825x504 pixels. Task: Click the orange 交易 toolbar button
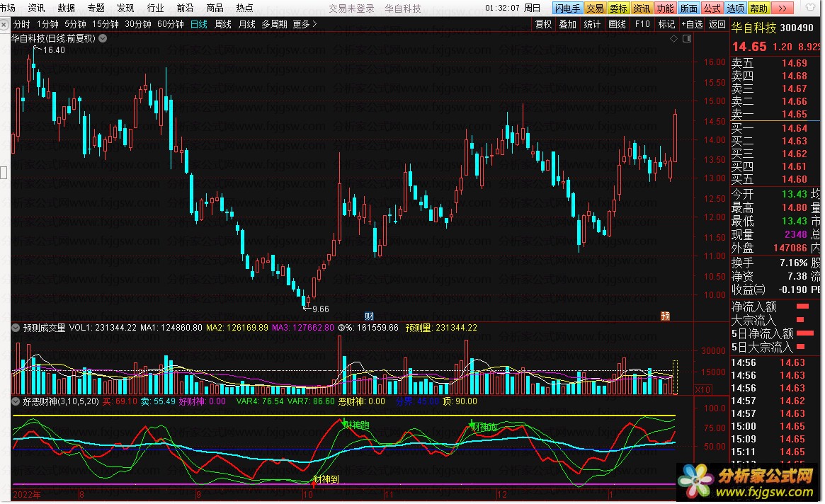pos(595,8)
